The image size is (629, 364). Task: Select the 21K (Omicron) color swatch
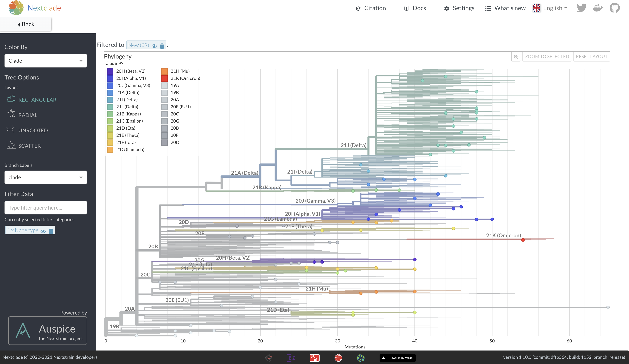pyautogui.click(x=164, y=78)
